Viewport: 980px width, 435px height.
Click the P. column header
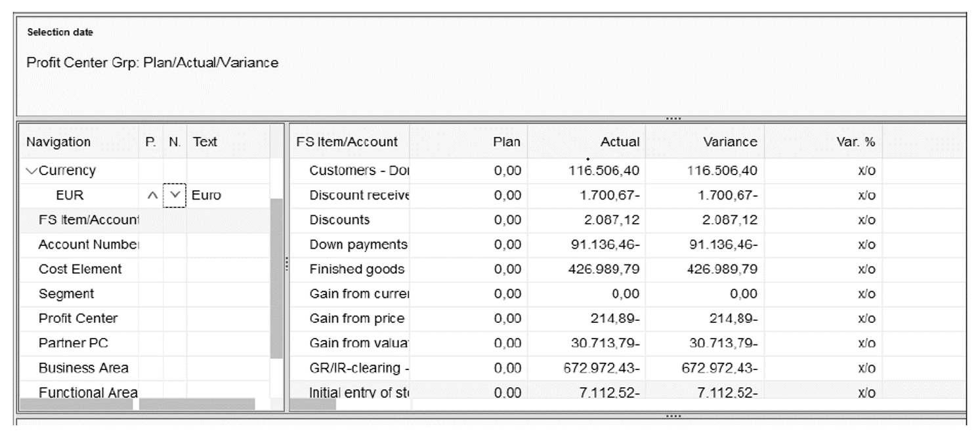[x=150, y=142]
